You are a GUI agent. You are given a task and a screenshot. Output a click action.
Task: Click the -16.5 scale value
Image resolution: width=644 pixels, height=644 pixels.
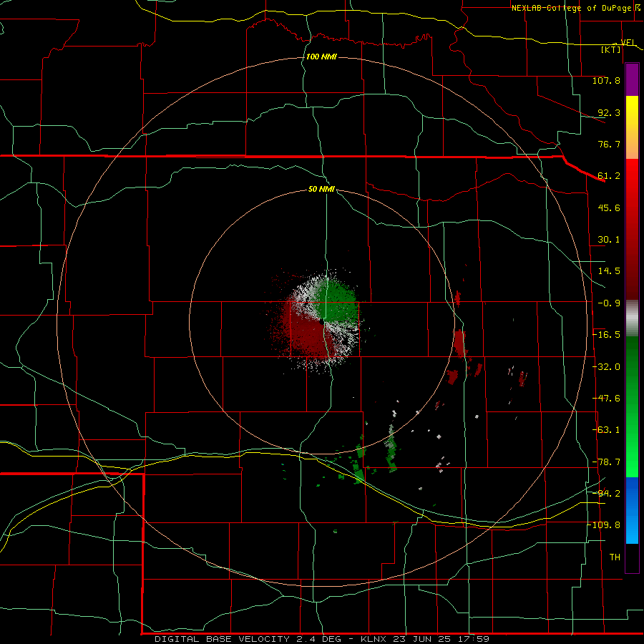tap(606, 335)
